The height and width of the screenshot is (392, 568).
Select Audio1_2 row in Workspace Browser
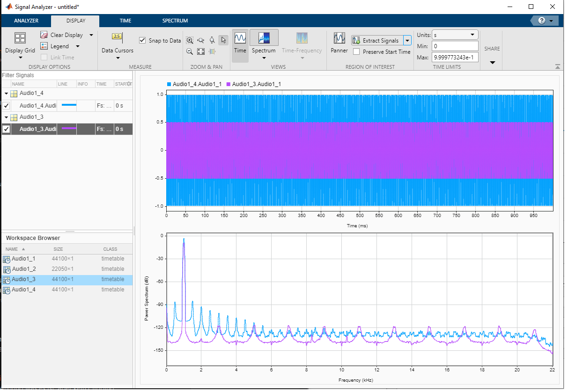point(66,269)
